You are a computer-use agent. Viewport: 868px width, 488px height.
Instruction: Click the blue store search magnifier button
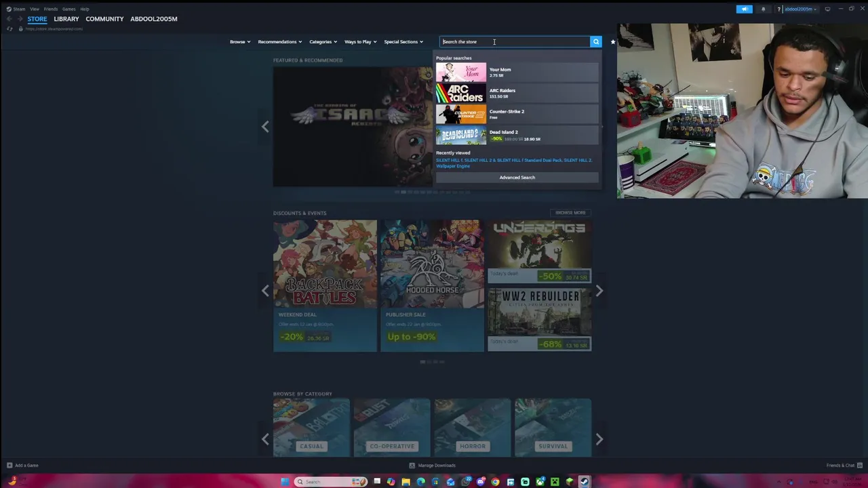(x=596, y=42)
